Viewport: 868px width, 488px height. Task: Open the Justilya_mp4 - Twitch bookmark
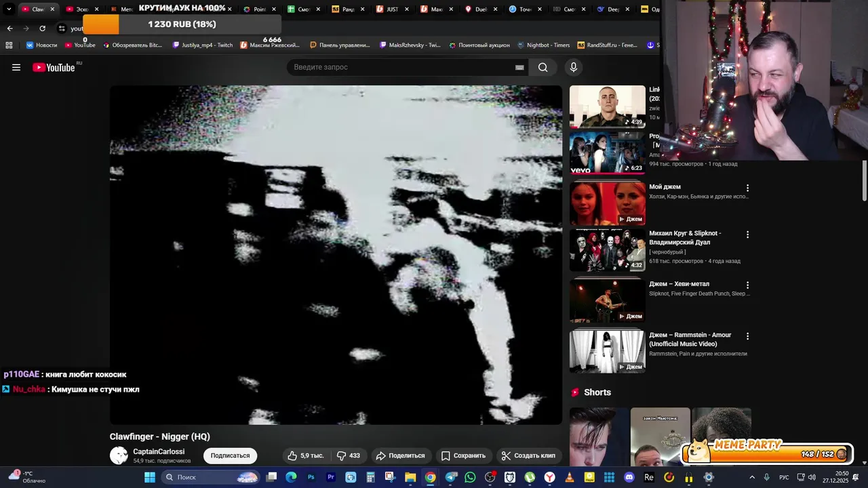[203, 45]
